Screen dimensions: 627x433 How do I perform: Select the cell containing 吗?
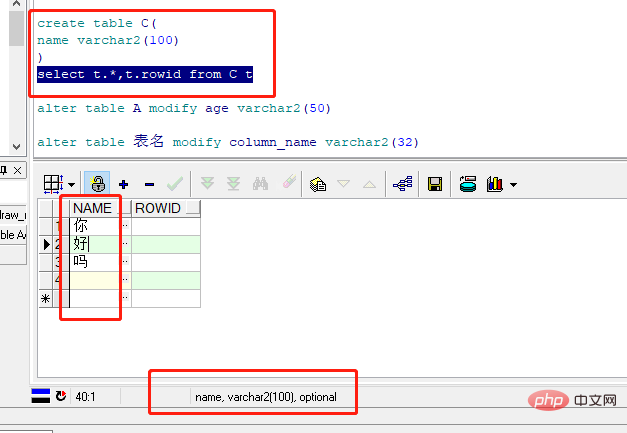(95, 261)
